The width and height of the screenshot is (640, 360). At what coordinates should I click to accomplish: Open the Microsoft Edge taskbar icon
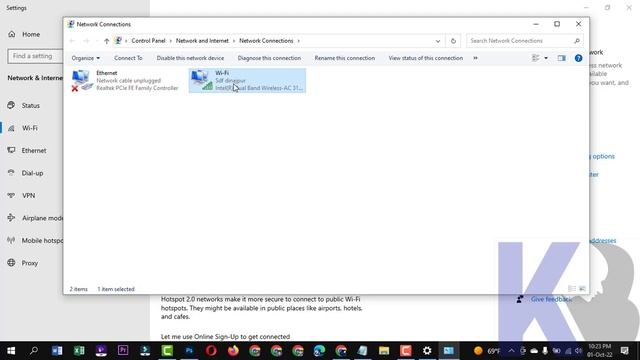click(319, 351)
